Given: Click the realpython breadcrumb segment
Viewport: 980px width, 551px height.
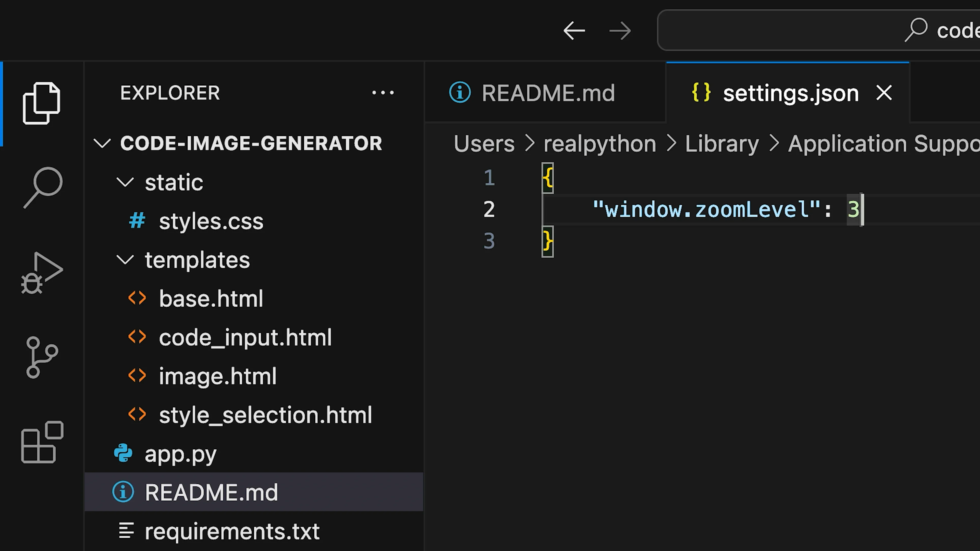Looking at the screenshot, I should point(599,144).
